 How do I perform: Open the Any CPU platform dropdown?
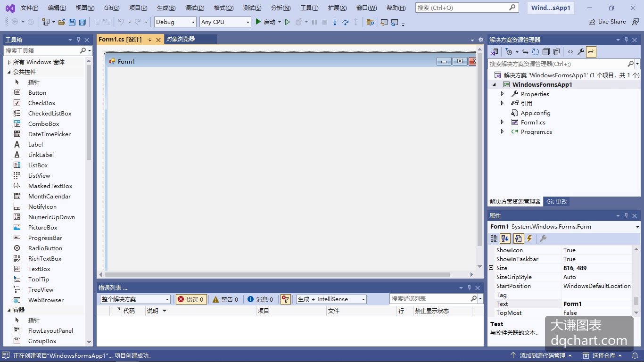(x=225, y=22)
